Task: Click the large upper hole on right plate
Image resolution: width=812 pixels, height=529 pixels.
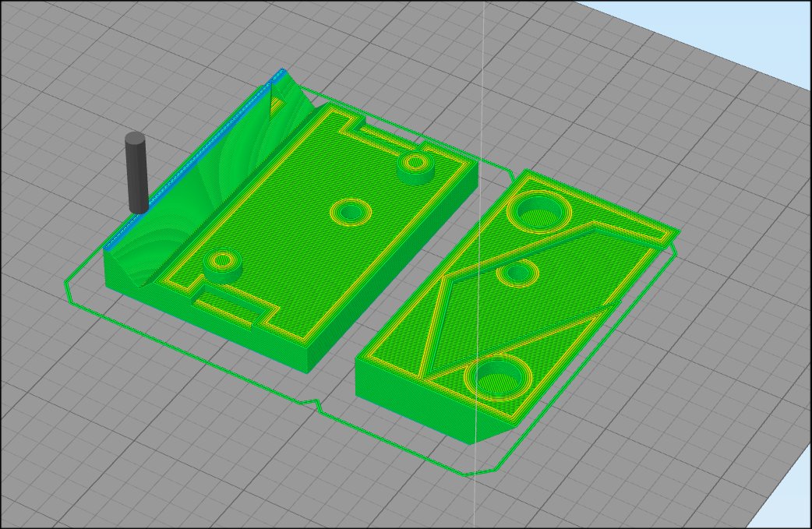Action: [x=539, y=212]
